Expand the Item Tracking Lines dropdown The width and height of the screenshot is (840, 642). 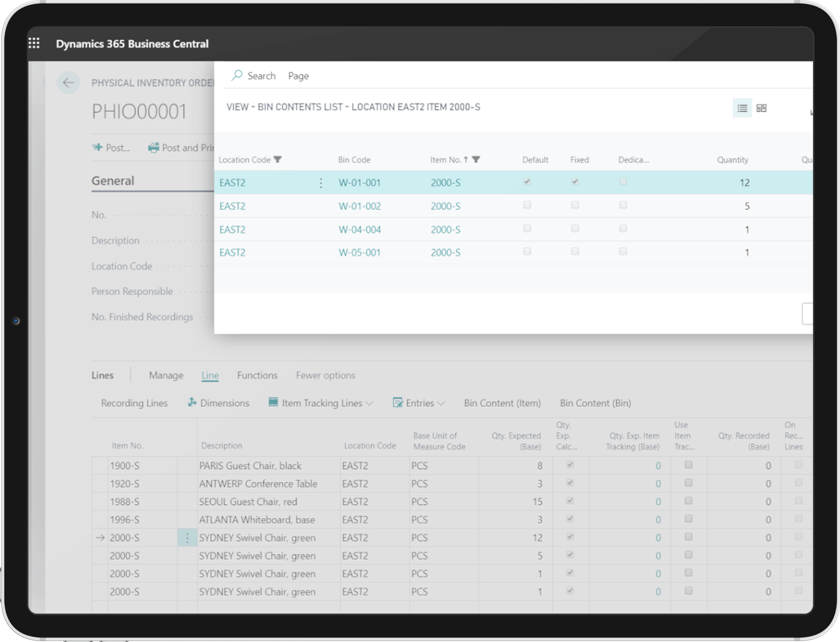pos(369,403)
